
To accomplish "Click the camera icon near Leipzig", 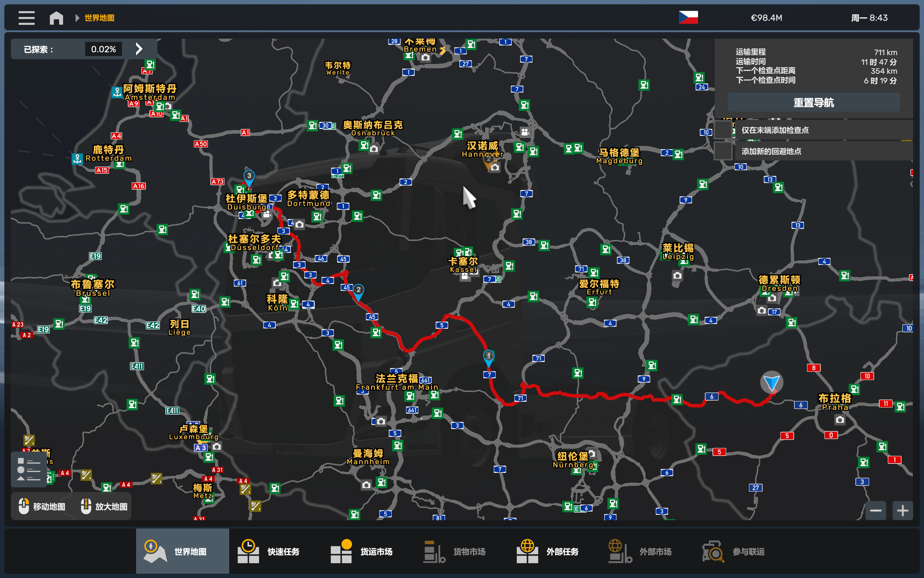I will [677, 276].
